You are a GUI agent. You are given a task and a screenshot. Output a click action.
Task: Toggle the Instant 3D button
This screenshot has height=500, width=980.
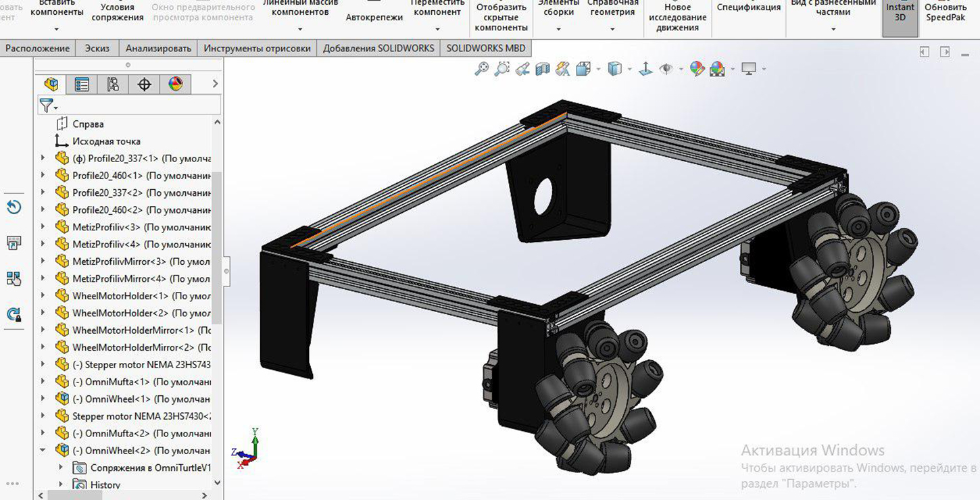coord(900,13)
